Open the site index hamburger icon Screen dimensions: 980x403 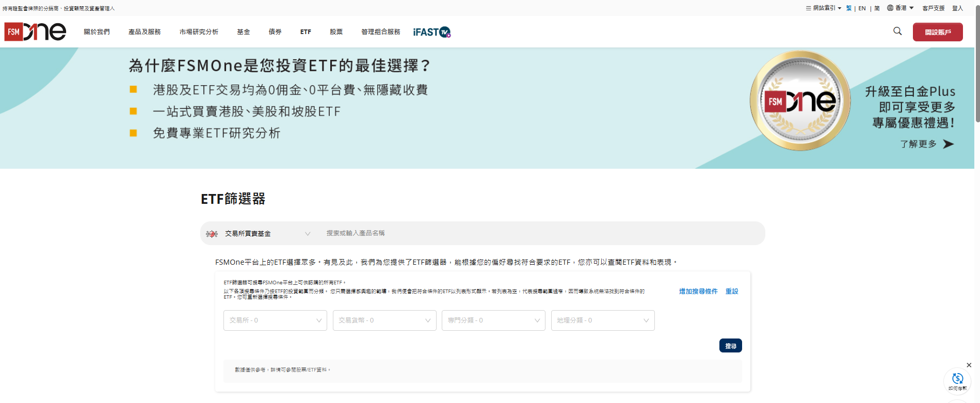808,8
